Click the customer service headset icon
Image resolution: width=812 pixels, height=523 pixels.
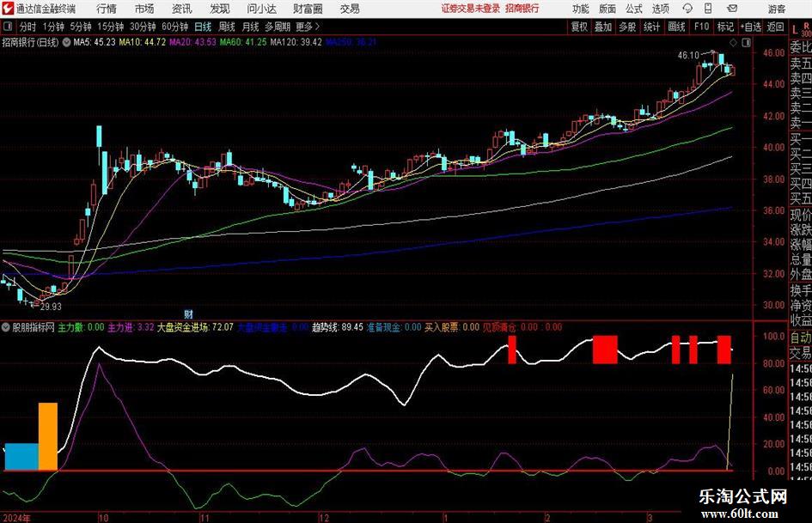point(687,9)
